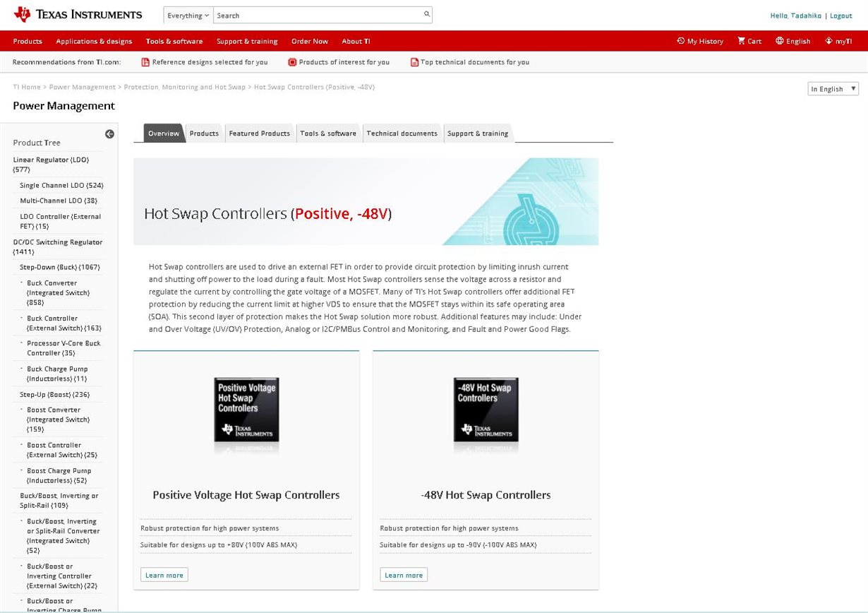Switch to the Featured Products tab
The height and width of the screenshot is (613, 868).
[260, 133]
